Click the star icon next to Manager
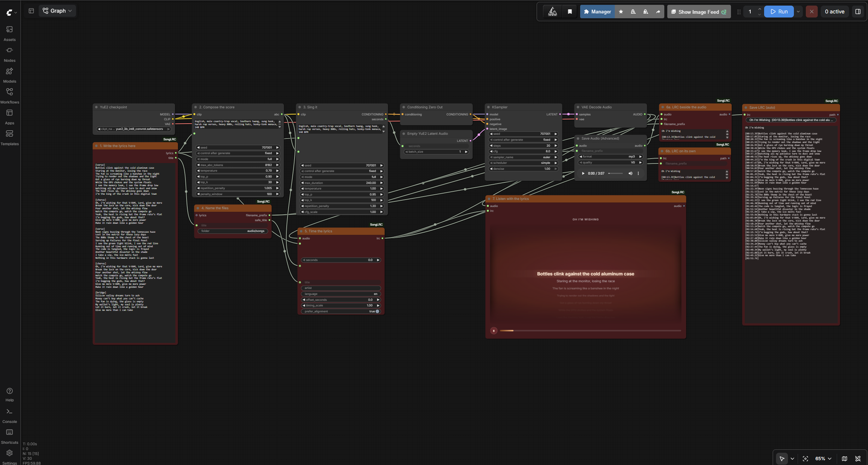This screenshot has width=868, height=465. [621, 11]
